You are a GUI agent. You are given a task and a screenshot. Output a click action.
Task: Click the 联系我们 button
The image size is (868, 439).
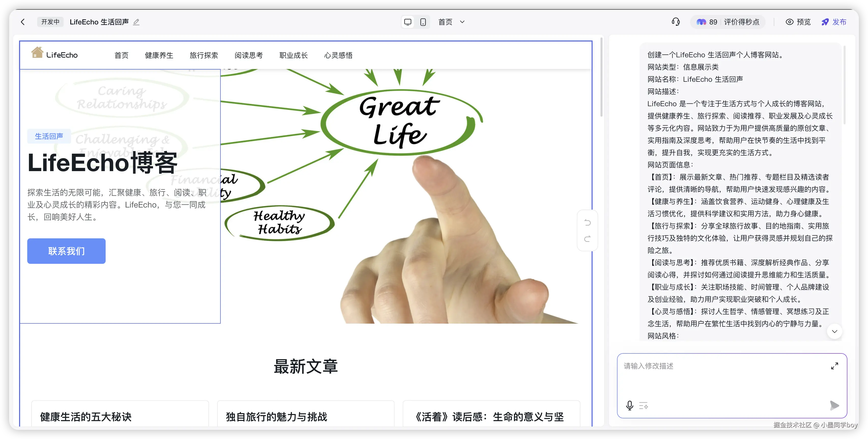tap(66, 251)
